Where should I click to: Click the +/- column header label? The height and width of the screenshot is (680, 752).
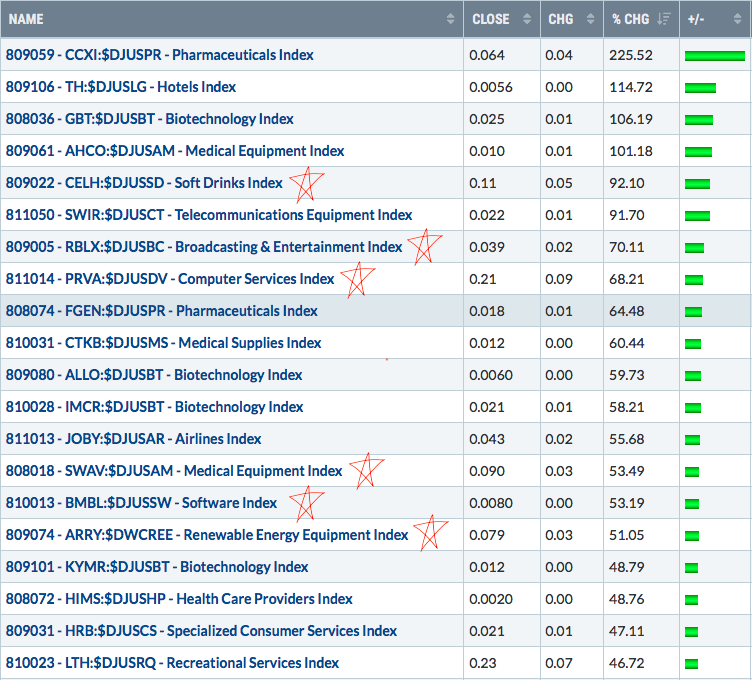[696, 19]
